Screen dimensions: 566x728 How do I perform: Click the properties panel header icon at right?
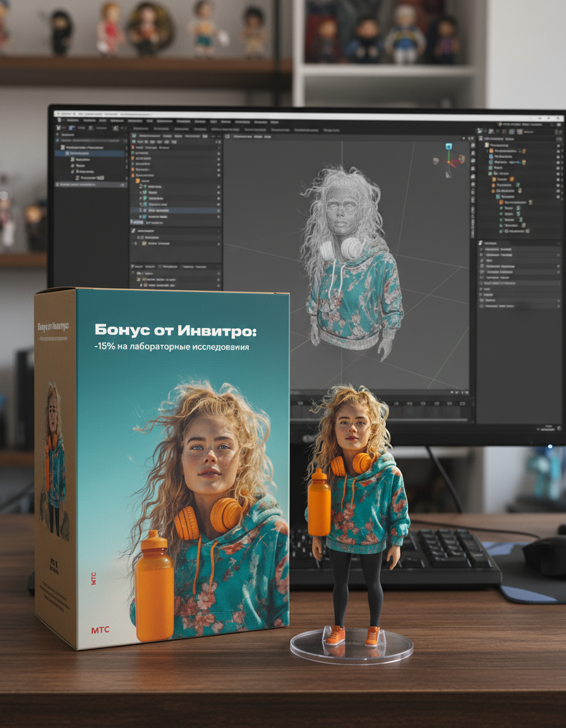(x=481, y=243)
